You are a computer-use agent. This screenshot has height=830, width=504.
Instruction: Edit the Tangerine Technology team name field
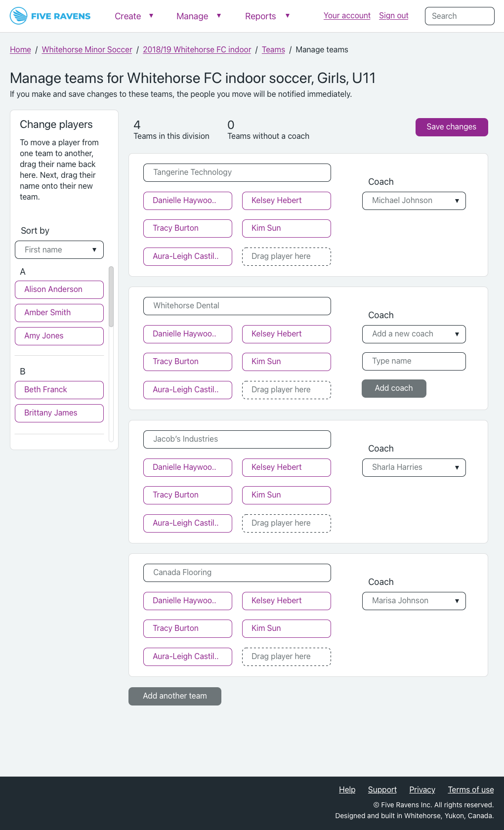pos(237,172)
